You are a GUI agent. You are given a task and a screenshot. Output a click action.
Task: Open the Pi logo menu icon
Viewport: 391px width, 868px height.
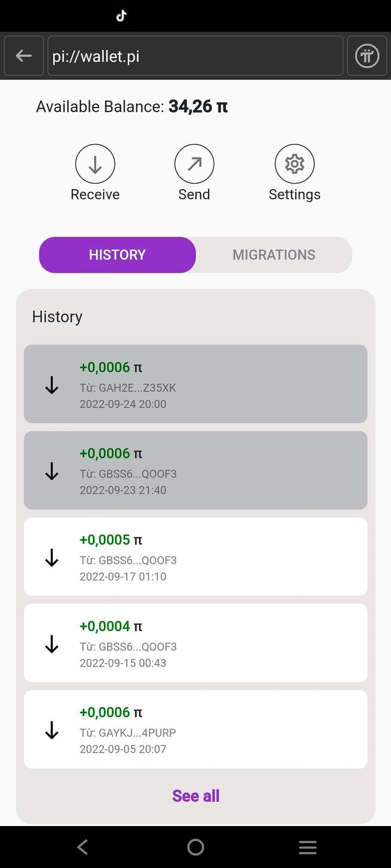pos(367,56)
